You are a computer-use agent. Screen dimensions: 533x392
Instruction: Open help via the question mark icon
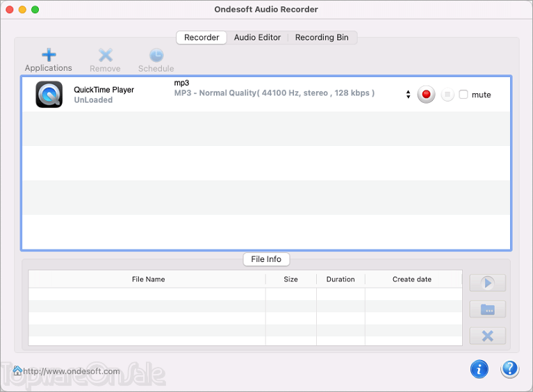coord(510,369)
